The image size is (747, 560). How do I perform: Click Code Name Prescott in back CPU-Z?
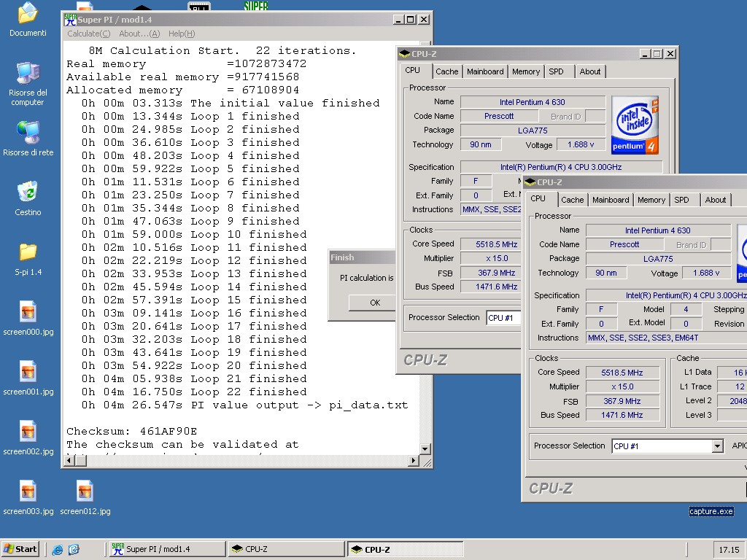tap(499, 116)
